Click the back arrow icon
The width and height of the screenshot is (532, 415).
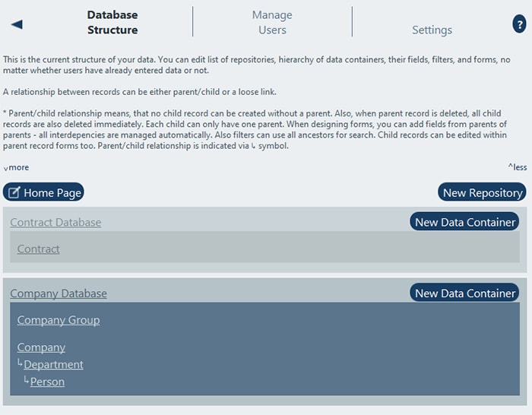tap(17, 24)
